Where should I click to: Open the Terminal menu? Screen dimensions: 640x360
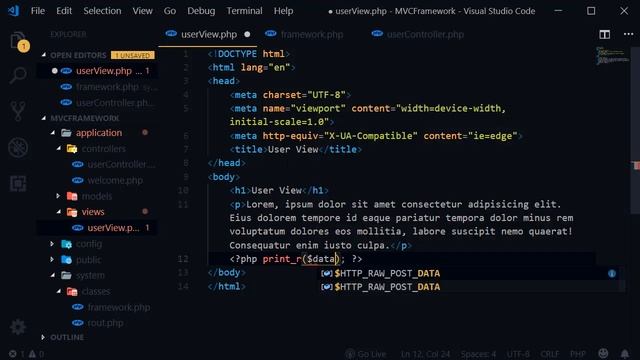coord(244,11)
